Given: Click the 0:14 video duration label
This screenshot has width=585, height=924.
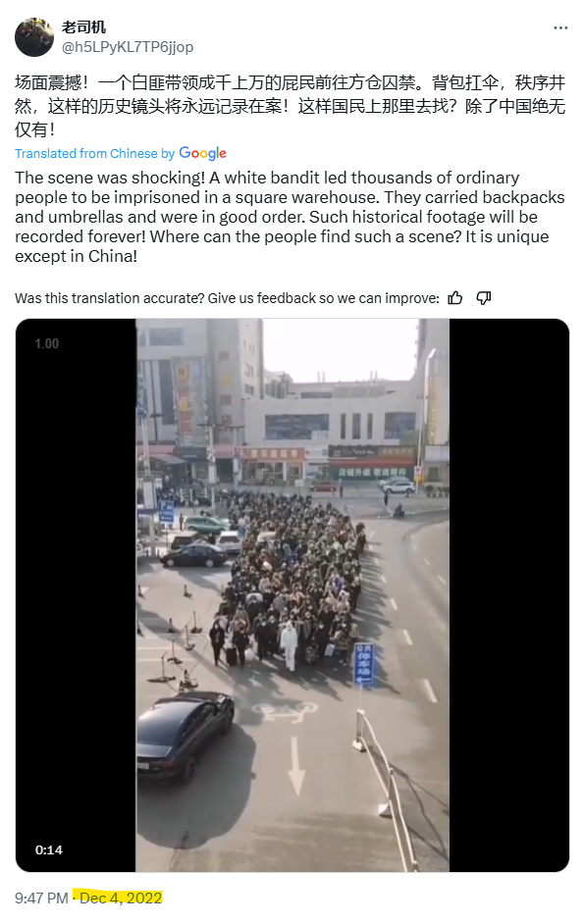Looking at the screenshot, I should 49,849.
